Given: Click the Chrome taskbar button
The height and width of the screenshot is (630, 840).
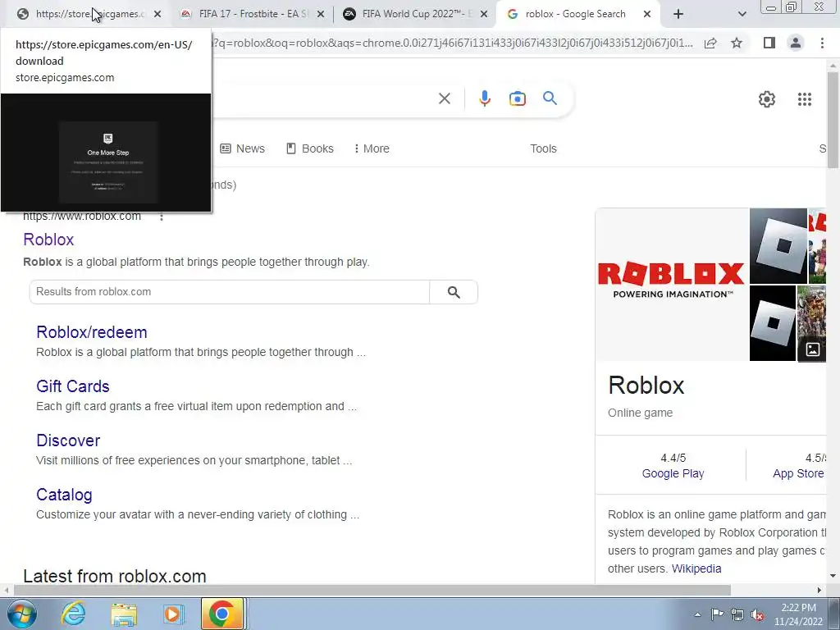Looking at the screenshot, I should [221, 614].
